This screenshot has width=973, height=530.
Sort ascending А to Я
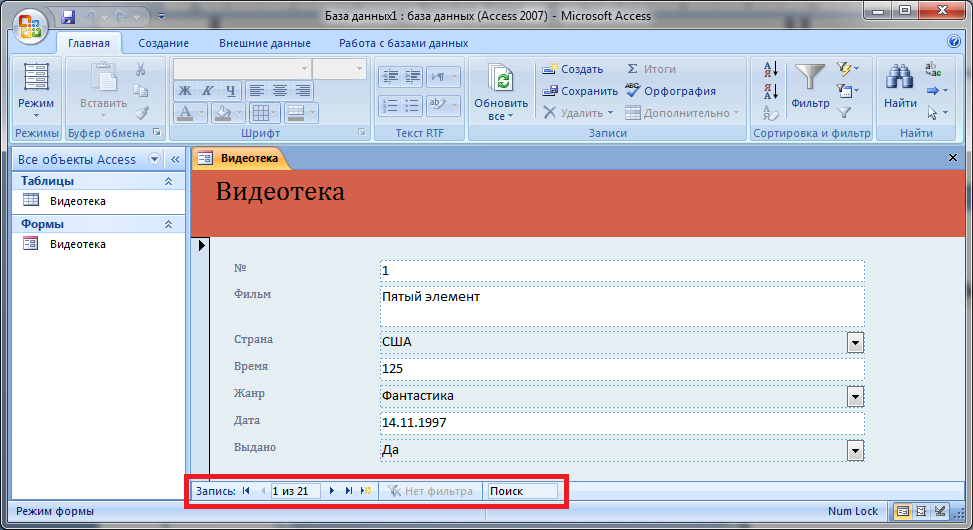point(770,69)
